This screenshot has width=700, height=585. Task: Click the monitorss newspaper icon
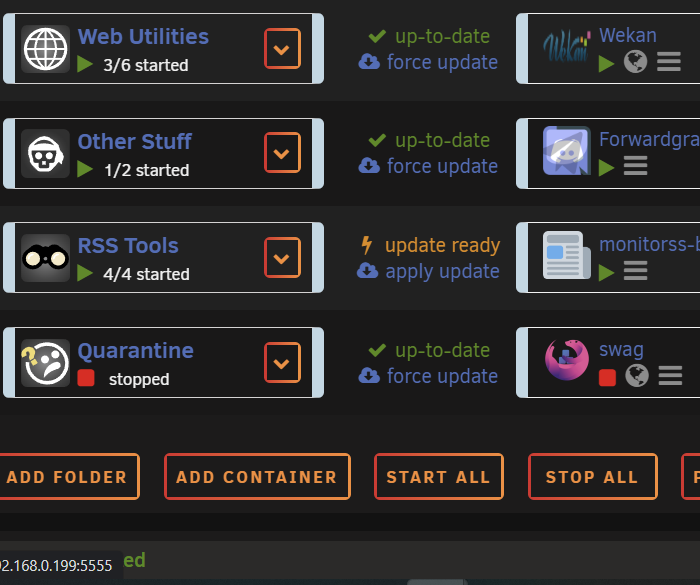coord(567,255)
